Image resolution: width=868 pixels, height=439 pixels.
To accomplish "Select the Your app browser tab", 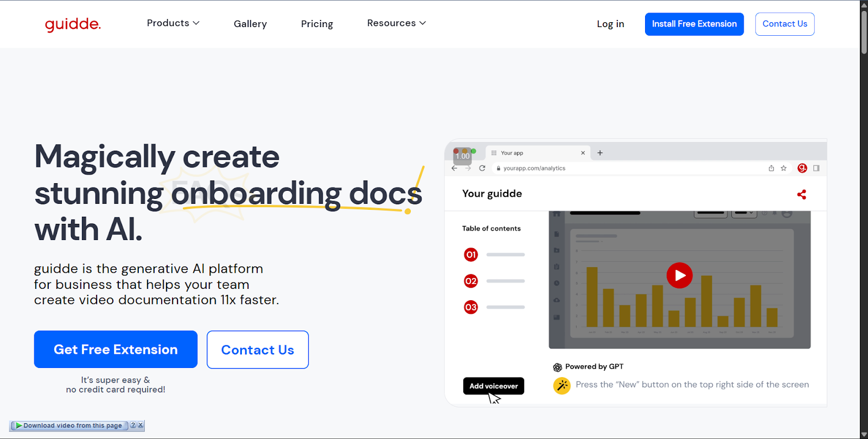I will pos(538,153).
